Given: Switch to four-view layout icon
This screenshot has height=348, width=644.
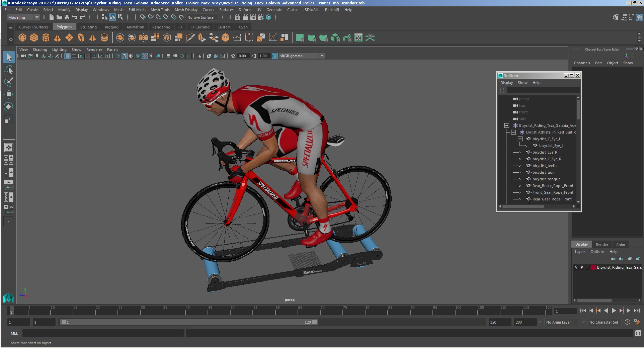Looking at the screenshot, I should coord(9,160).
